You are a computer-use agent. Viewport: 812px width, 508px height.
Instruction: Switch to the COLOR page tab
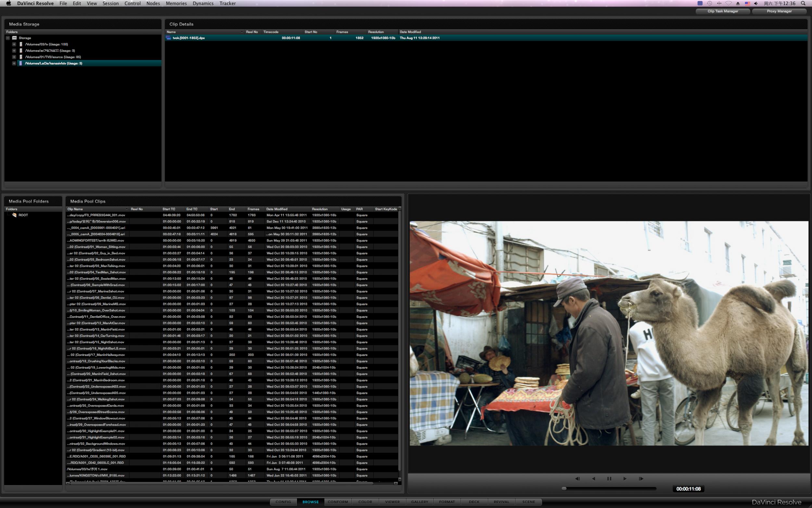[365, 502]
